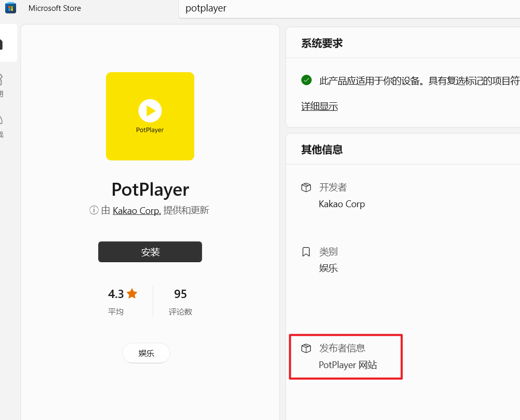Screen dimensions: 520x420
Task: Click the 95 评论数 review count
Action: [x=180, y=301]
